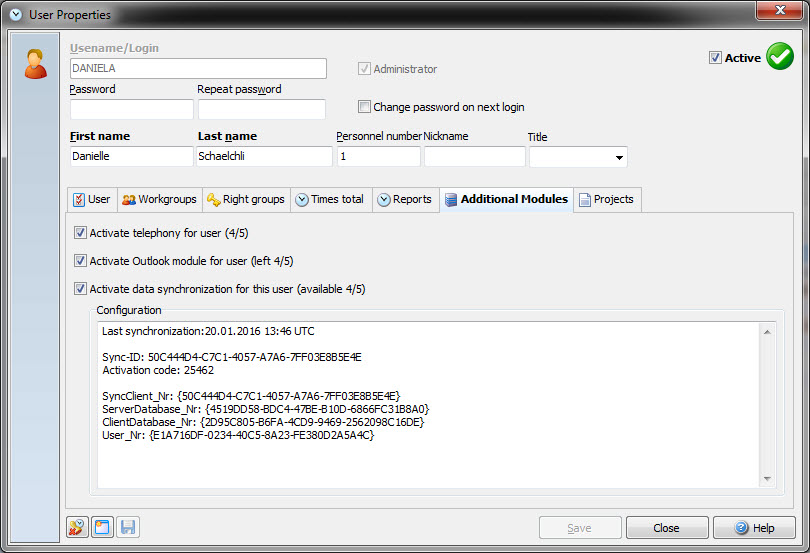Enable Change password on next login
This screenshot has height=553, width=810.
365,107
